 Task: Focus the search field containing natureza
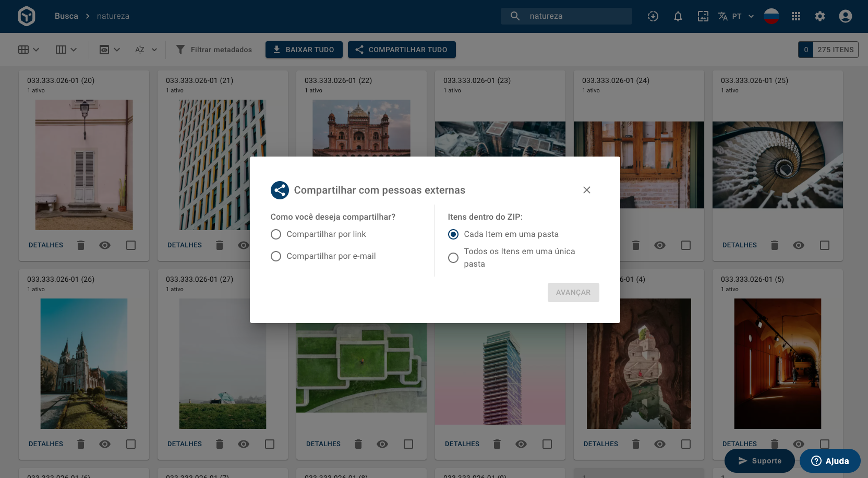[566, 16]
